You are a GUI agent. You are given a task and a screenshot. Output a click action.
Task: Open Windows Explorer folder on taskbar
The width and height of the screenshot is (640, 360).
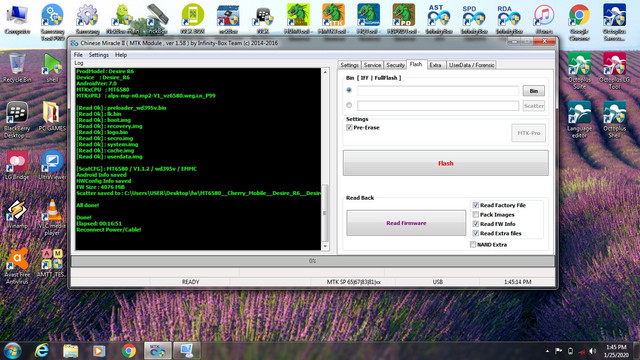click(70, 351)
